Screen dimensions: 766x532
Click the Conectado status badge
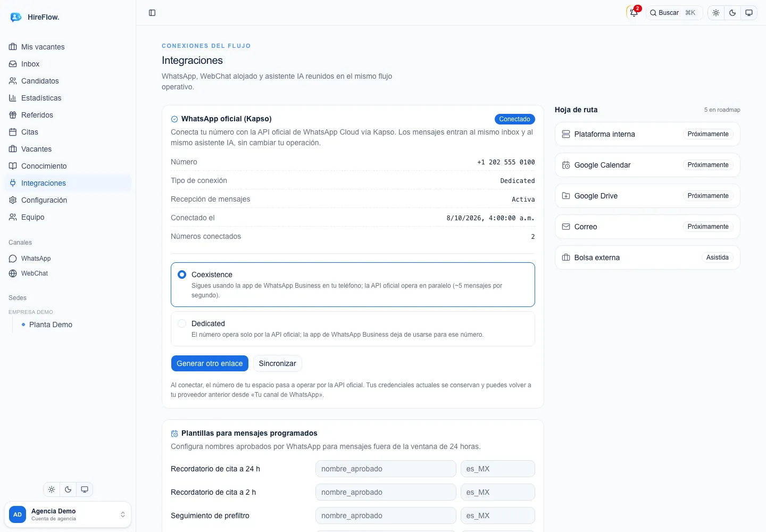click(x=514, y=119)
